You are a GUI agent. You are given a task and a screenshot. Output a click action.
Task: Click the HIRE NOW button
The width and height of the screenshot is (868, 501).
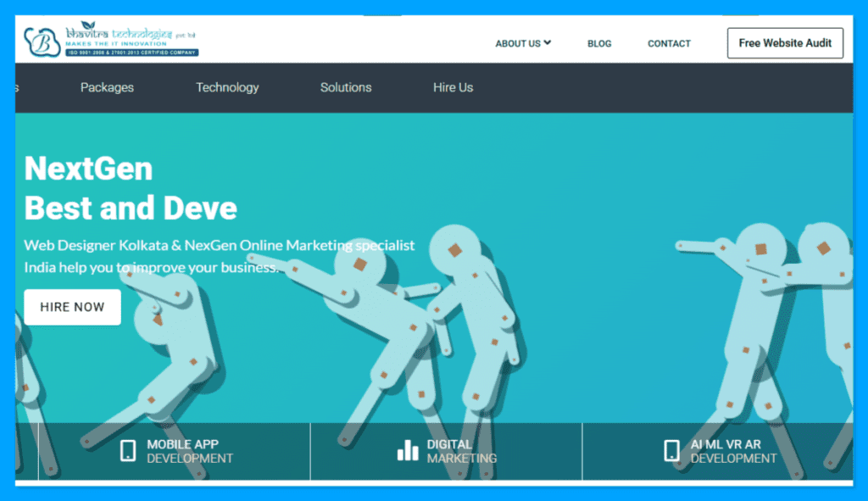(72, 307)
